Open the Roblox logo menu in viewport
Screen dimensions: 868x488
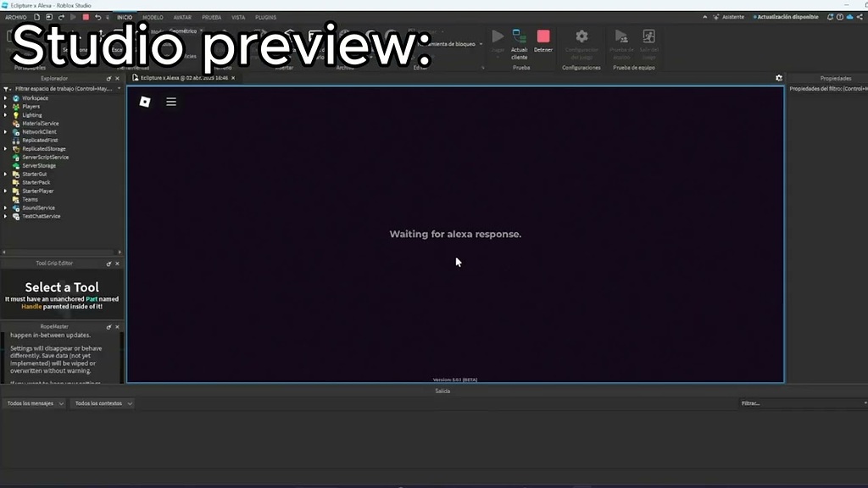(x=145, y=102)
